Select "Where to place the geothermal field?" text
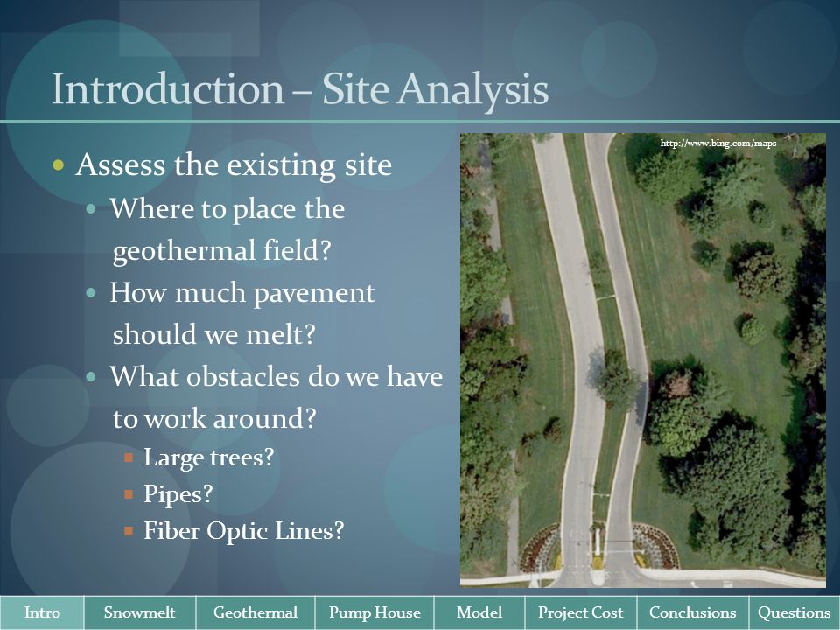 click(227, 229)
